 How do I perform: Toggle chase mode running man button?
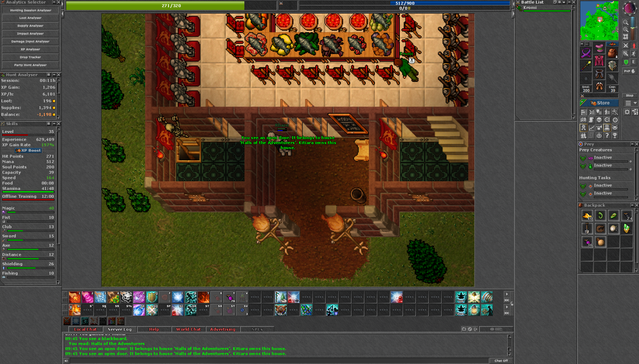pos(634,54)
